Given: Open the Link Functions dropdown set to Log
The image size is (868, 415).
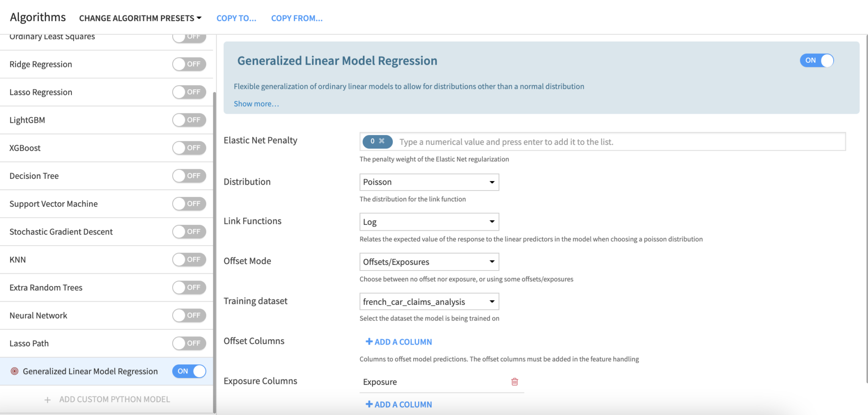Looking at the screenshot, I should [429, 222].
